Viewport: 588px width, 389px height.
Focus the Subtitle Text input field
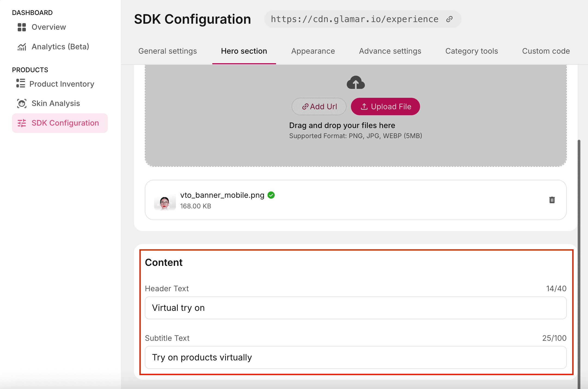(x=356, y=357)
